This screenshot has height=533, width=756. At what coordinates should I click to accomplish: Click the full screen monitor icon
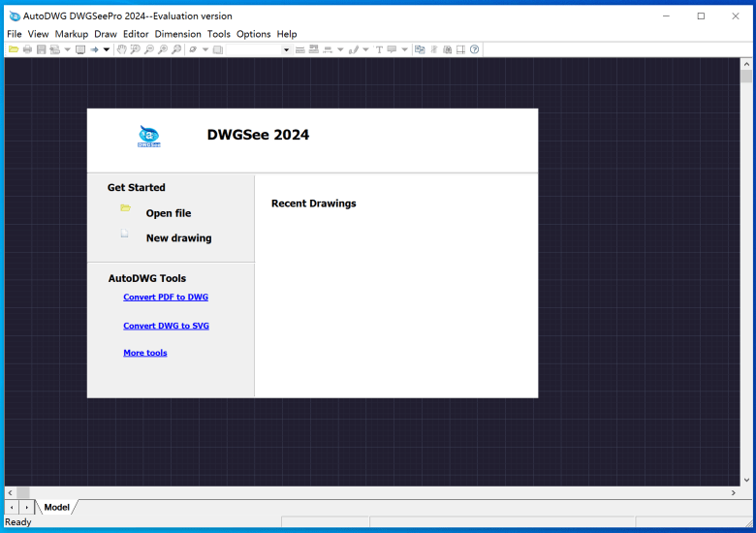[80, 49]
